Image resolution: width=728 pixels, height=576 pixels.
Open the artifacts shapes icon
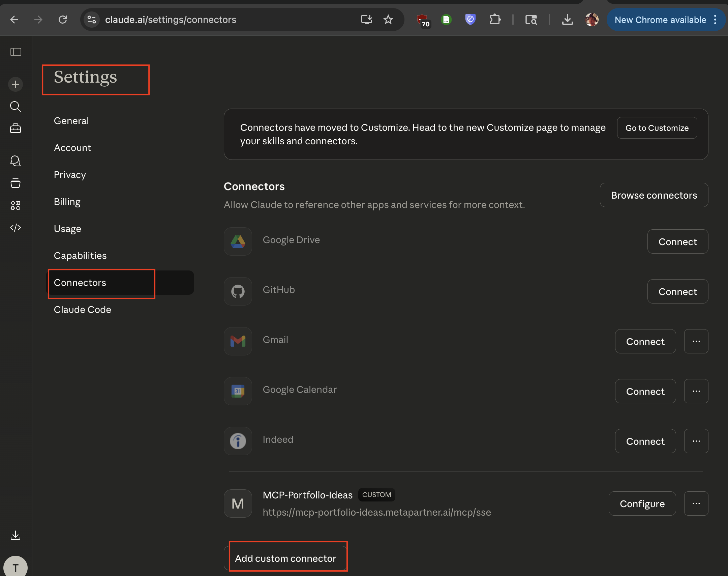[16, 205]
